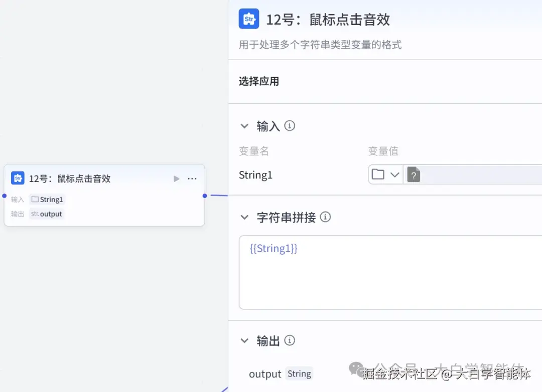Click the info icon beside 输出
This screenshot has width=542, height=392.
290,340
